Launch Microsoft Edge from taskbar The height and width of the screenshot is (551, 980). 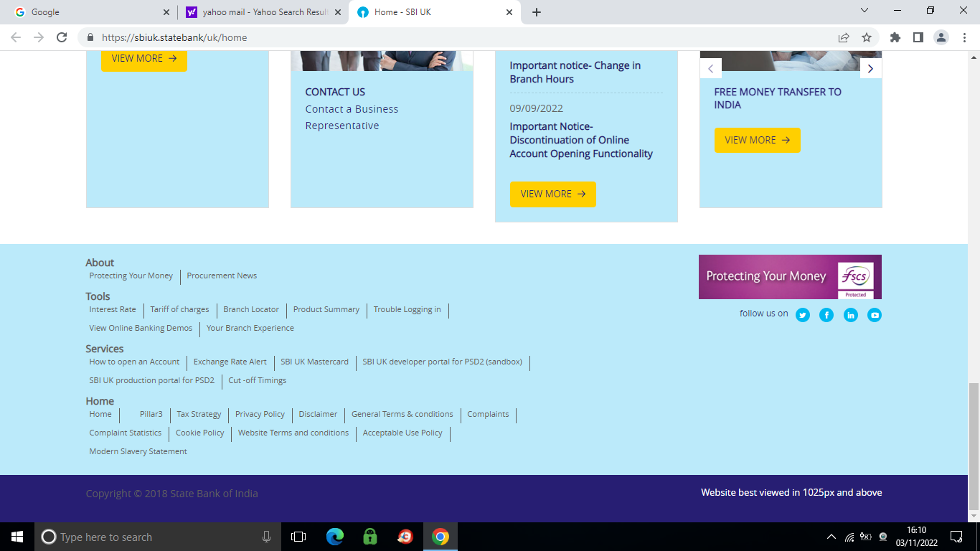click(x=335, y=537)
